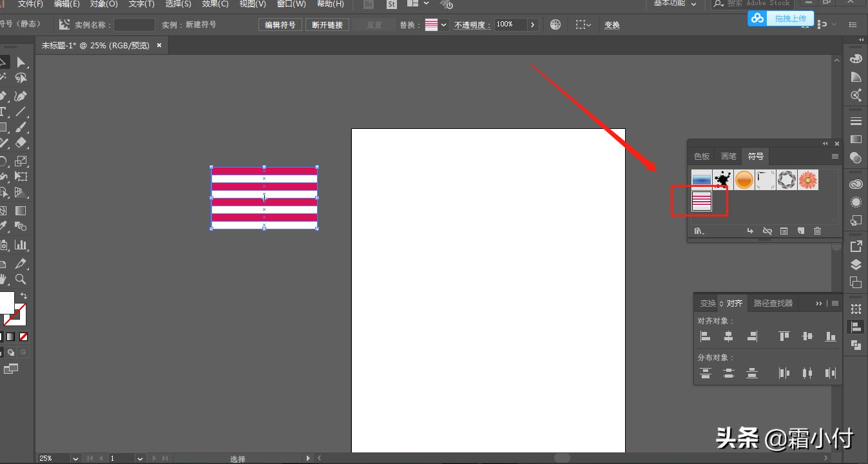Click horizontal distribute left icon
Screen dimensions: 868x464
(x=784, y=372)
